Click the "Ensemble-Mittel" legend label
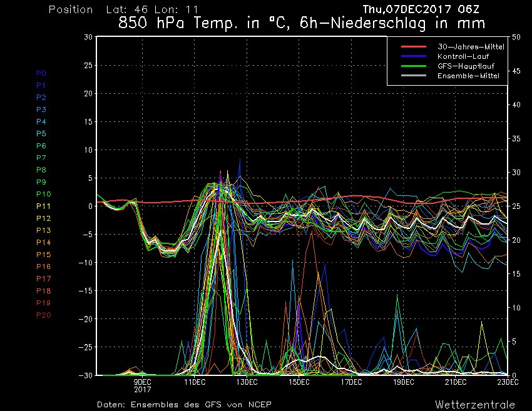Screen dimensions: 532x411 (x=468, y=76)
